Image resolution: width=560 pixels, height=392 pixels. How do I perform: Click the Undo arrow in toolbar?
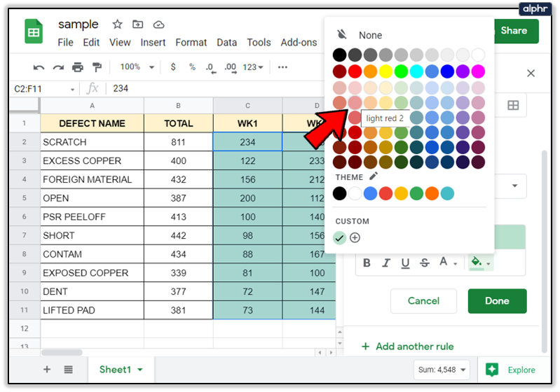pos(39,67)
